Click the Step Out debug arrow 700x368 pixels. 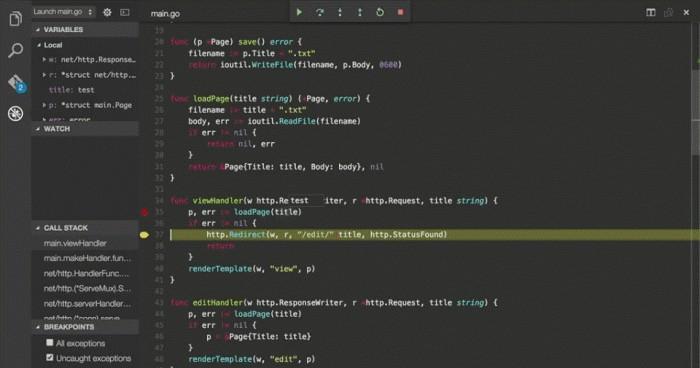360,13
